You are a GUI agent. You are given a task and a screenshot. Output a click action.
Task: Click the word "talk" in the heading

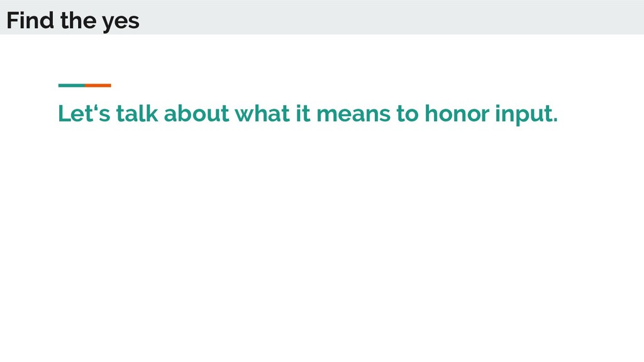(137, 113)
